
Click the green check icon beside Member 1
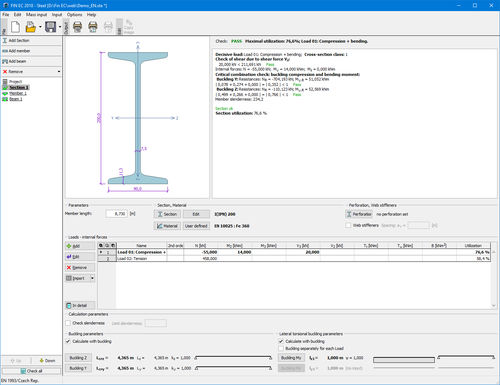click(x=5, y=93)
